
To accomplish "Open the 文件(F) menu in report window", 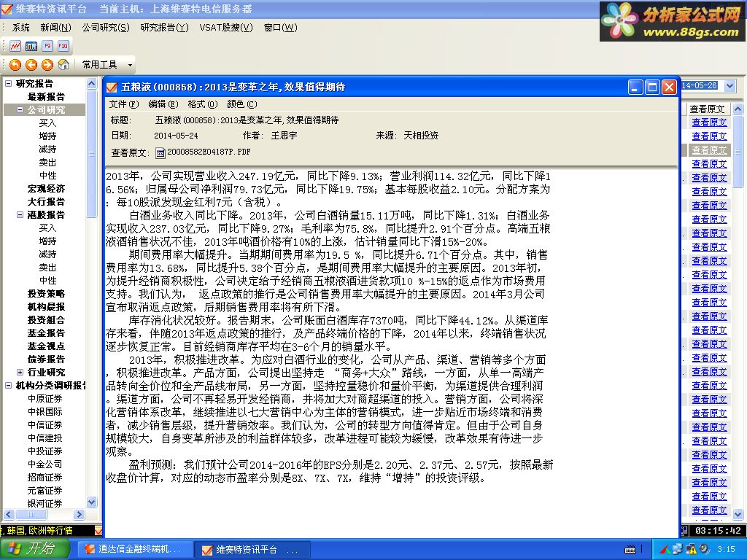I will (x=124, y=104).
